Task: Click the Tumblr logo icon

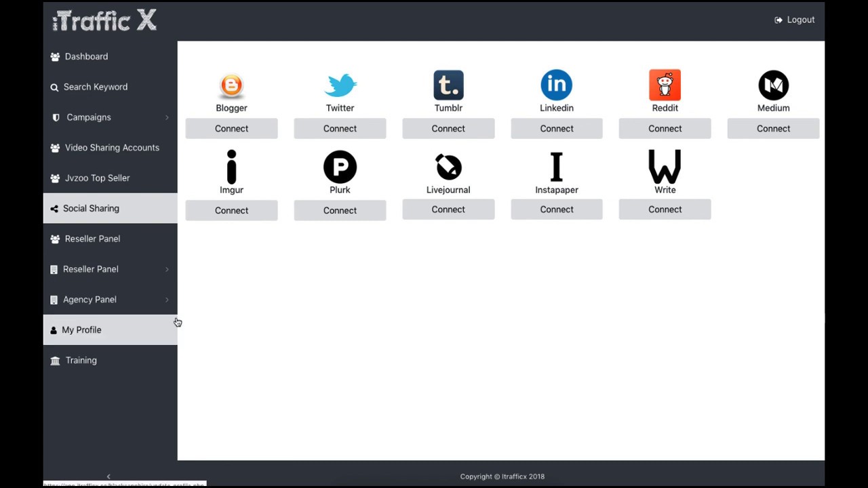Action: [448, 85]
